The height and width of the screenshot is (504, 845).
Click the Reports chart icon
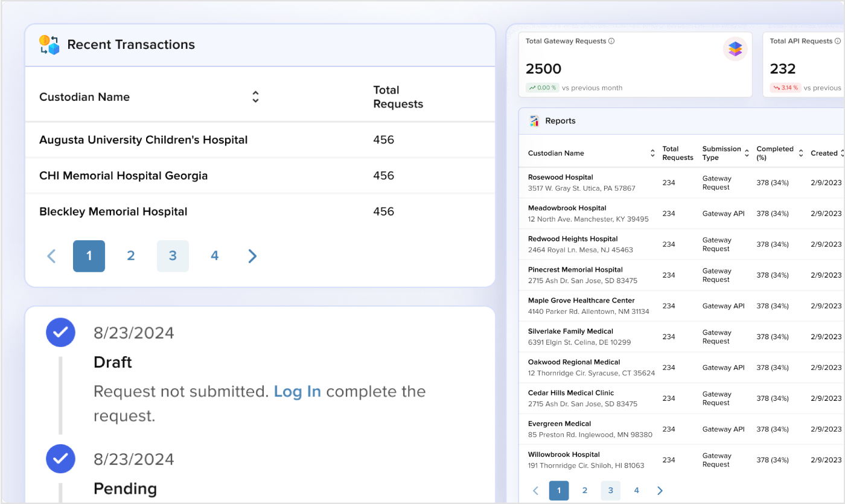(534, 121)
